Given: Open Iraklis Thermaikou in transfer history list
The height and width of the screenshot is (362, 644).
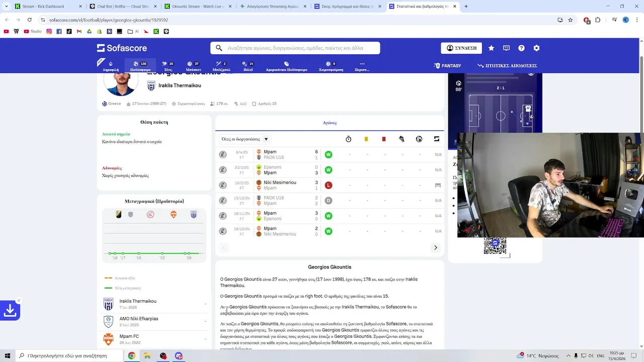Looking at the screenshot, I should (154, 304).
